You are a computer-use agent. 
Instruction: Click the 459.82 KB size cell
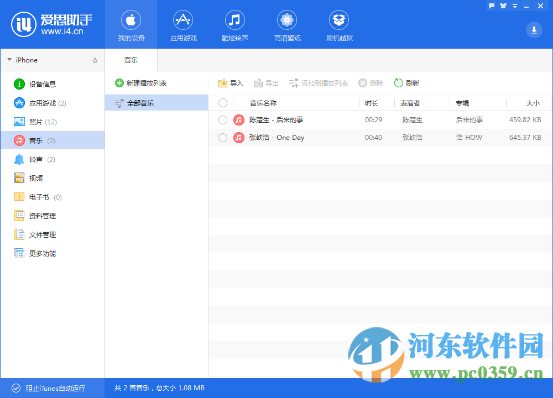525,120
